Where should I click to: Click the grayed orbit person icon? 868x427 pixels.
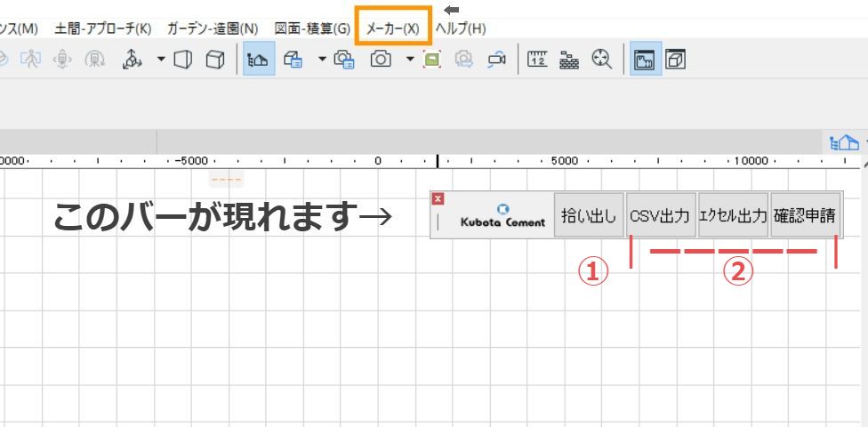point(95,59)
